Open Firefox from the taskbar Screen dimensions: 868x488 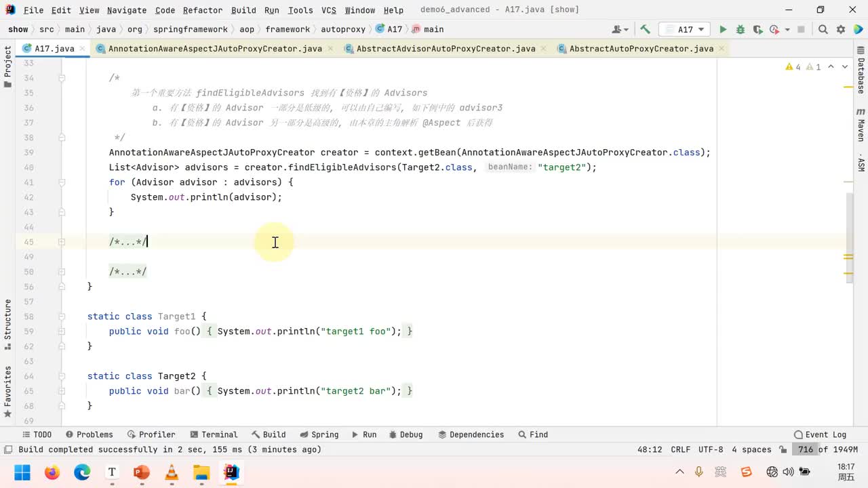[52, 472]
